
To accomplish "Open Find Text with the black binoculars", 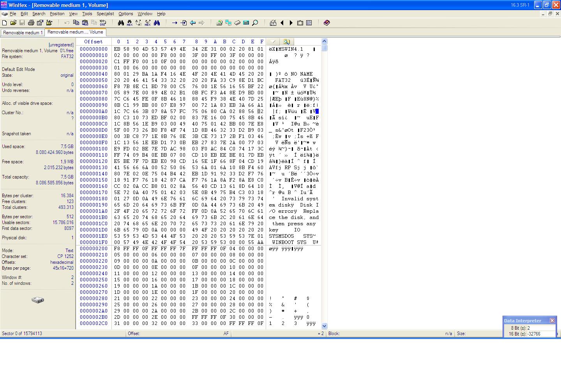I will 121,23.
